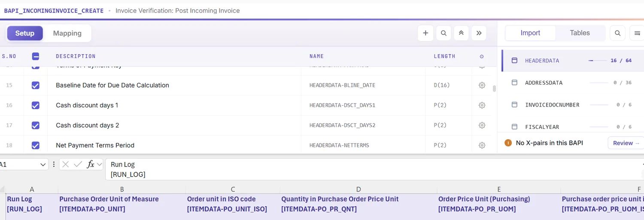The height and width of the screenshot is (220, 644).
Task: Click the S.NO column header
Action: pyautogui.click(x=9, y=56)
